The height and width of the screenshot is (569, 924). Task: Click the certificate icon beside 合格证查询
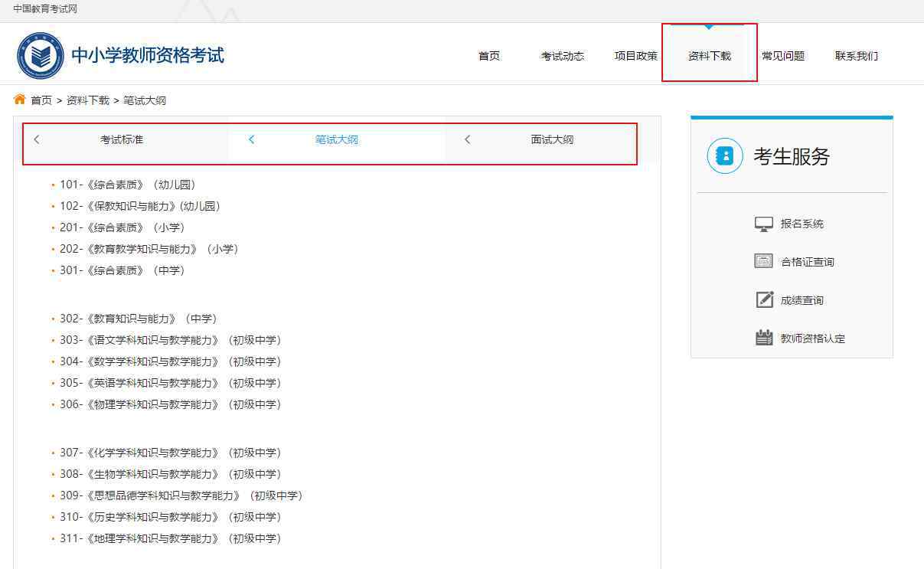tap(763, 261)
